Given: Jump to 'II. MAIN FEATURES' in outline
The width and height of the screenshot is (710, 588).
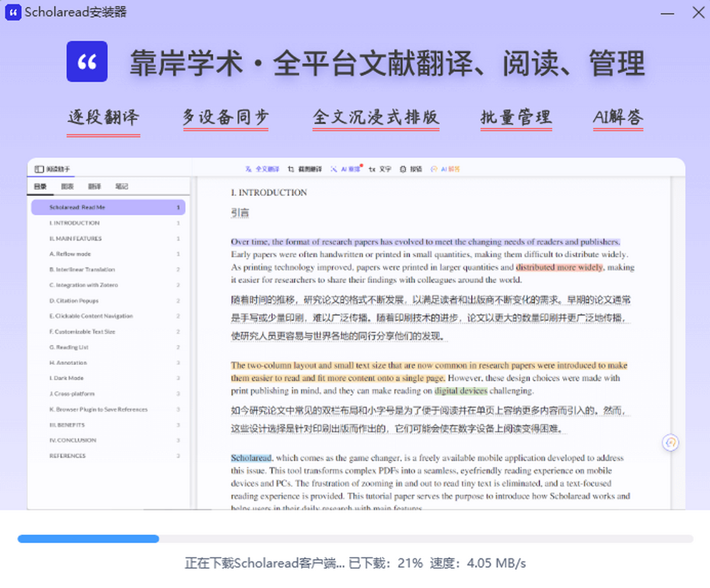Looking at the screenshot, I should pyautogui.click(x=76, y=238).
